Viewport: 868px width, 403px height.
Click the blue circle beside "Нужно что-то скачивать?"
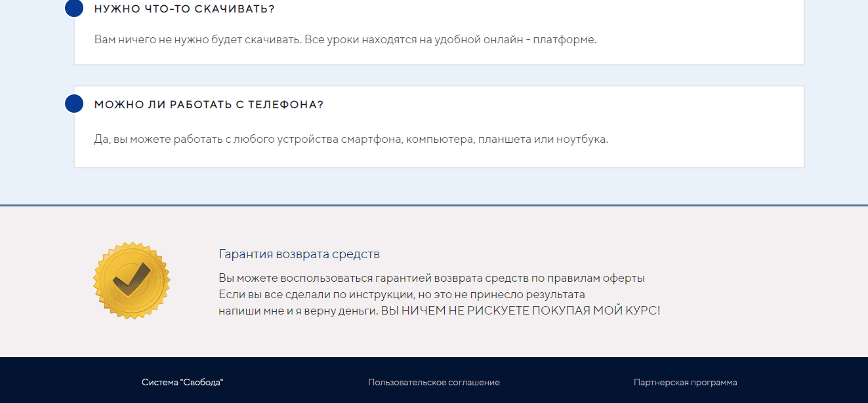click(x=74, y=9)
